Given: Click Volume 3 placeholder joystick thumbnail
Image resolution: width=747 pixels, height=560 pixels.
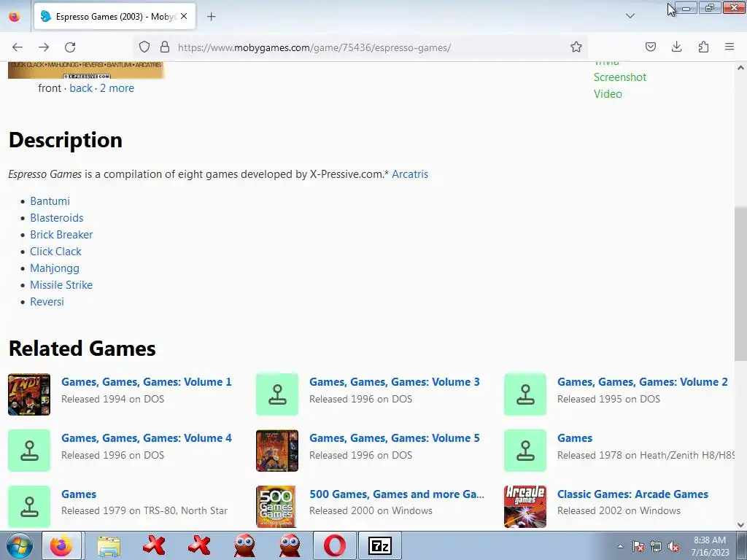Looking at the screenshot, I should pos(277,394).
